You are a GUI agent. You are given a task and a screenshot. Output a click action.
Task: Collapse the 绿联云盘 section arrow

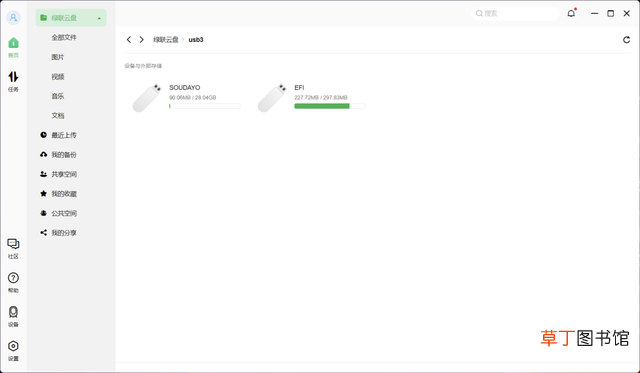click(x=99, y=18)
